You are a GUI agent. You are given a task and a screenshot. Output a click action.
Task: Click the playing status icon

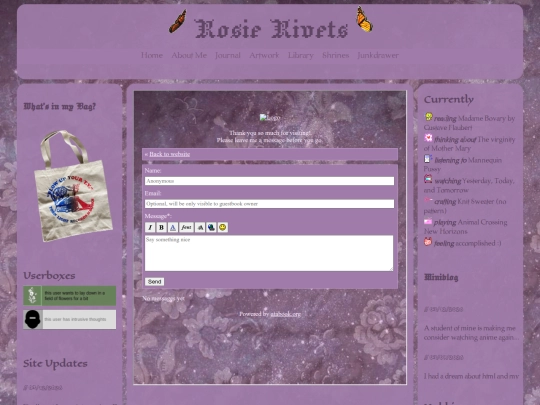[428, 221]
